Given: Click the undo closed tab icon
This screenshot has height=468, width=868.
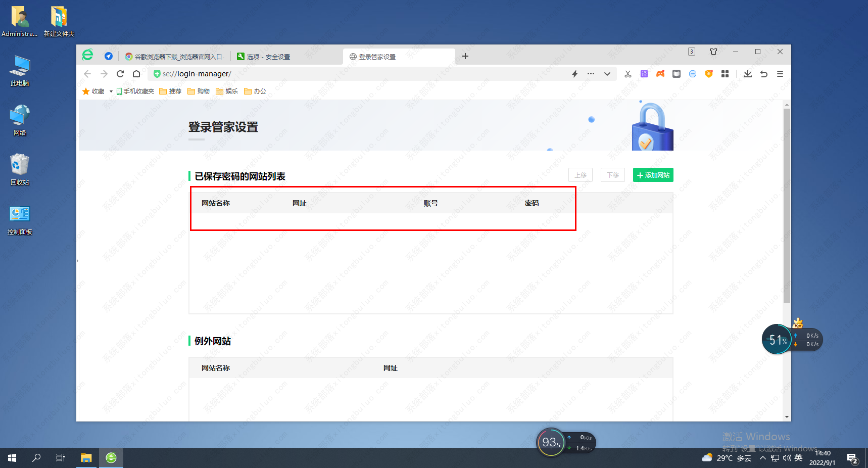Looking at the screenshot, I should (764, 74).
